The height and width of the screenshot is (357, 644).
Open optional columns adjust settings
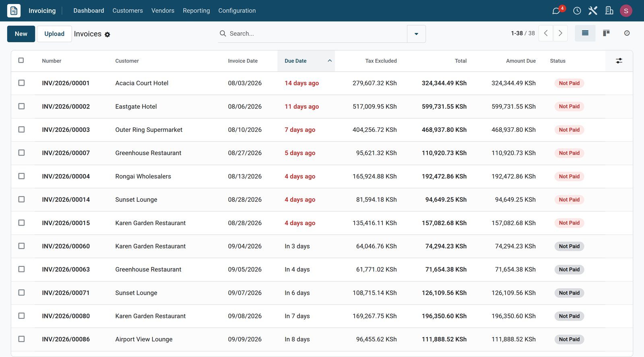click(619, 61)
